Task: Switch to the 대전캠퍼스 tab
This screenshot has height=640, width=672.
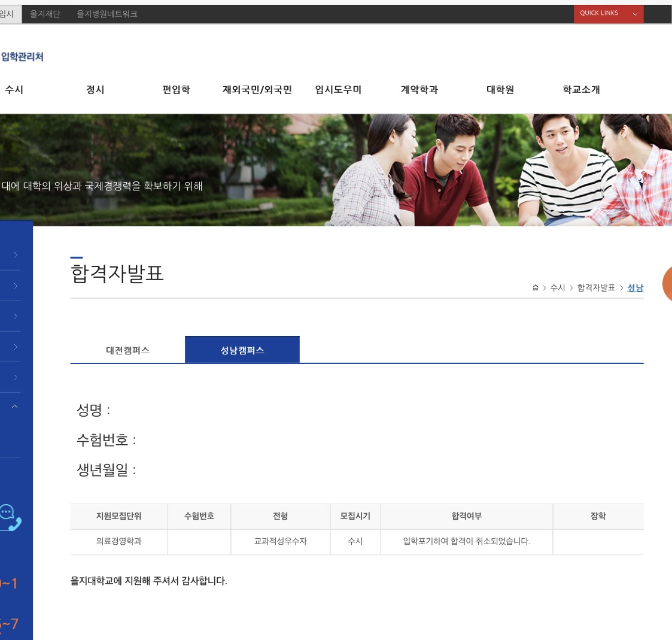Action: (x=127, y=350)
